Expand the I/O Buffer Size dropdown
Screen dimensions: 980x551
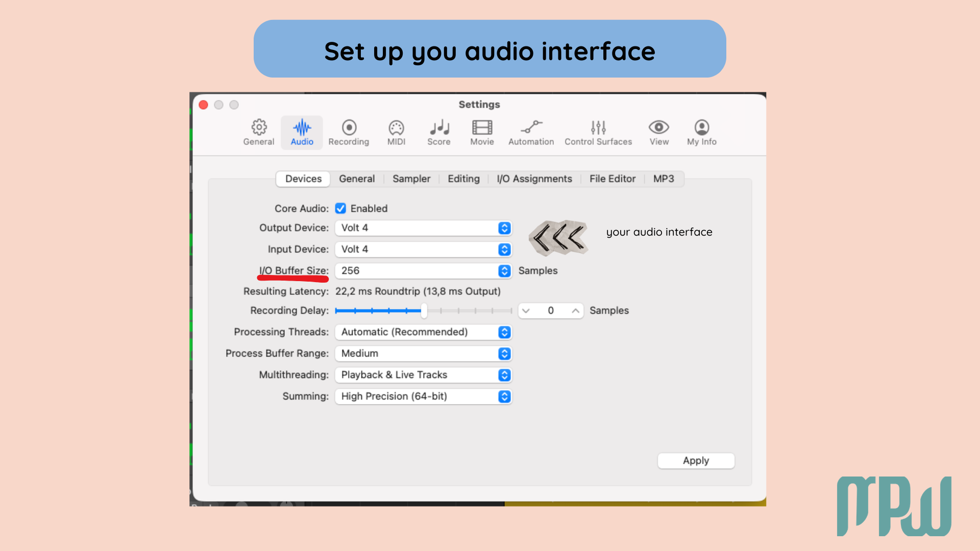(504, 271)
